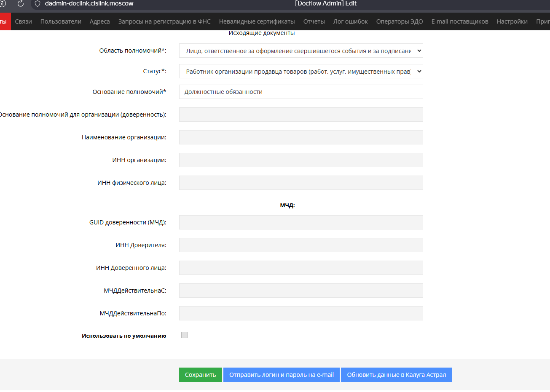Click the 'Использовать по умолчанию' label
Screen dimensions: 550x392
pyautogui.click(x=124, y=336)
